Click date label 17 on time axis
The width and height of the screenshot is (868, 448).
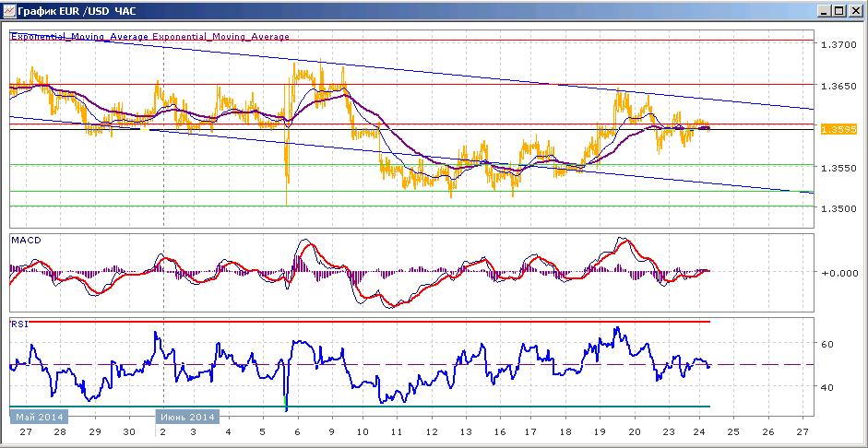(529, 432)
